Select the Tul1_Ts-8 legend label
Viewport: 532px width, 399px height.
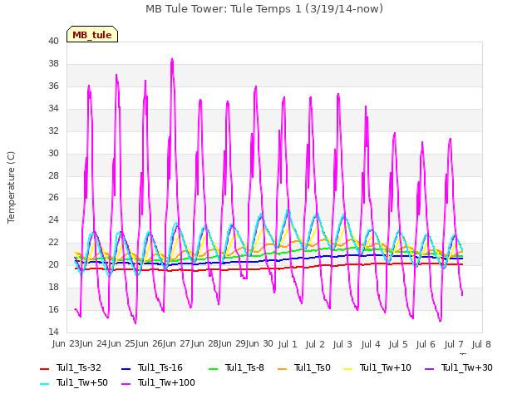(x=244, y=367)
